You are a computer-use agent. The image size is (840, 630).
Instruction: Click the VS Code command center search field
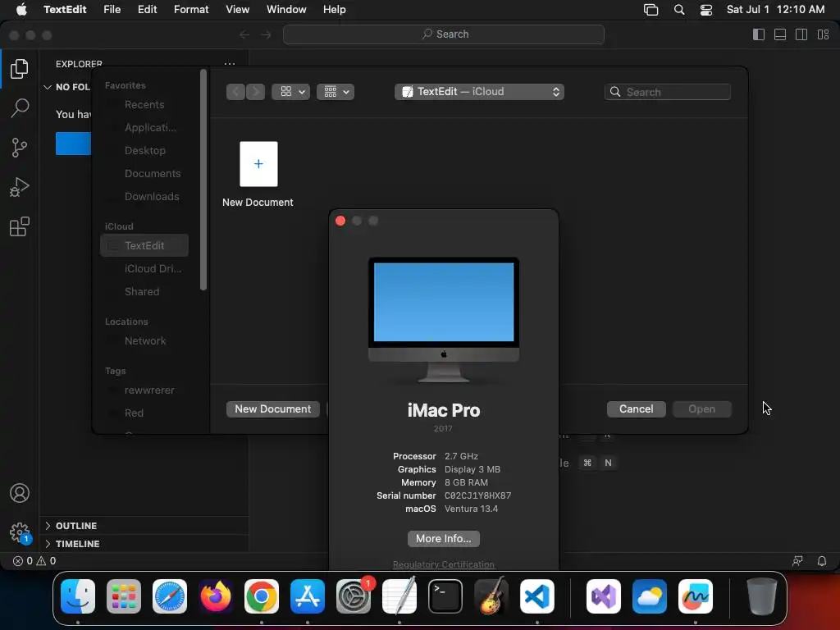point(444,34)
